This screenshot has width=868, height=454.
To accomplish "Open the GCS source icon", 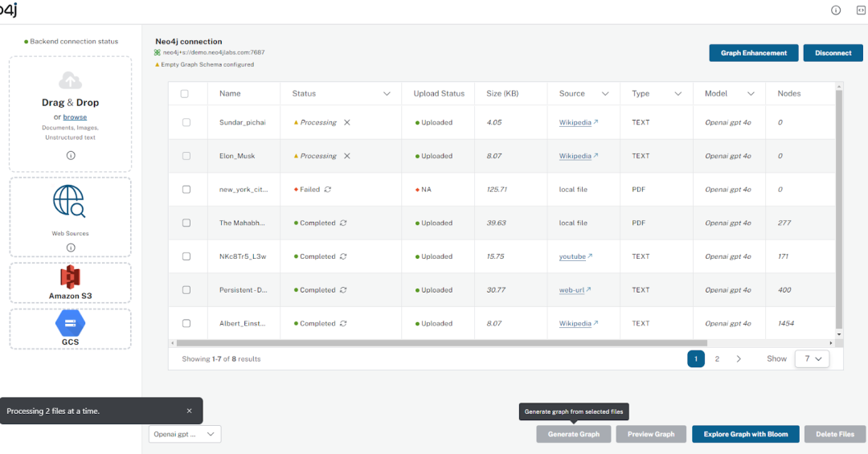I will pyautogui.click(x=70, y=324).
